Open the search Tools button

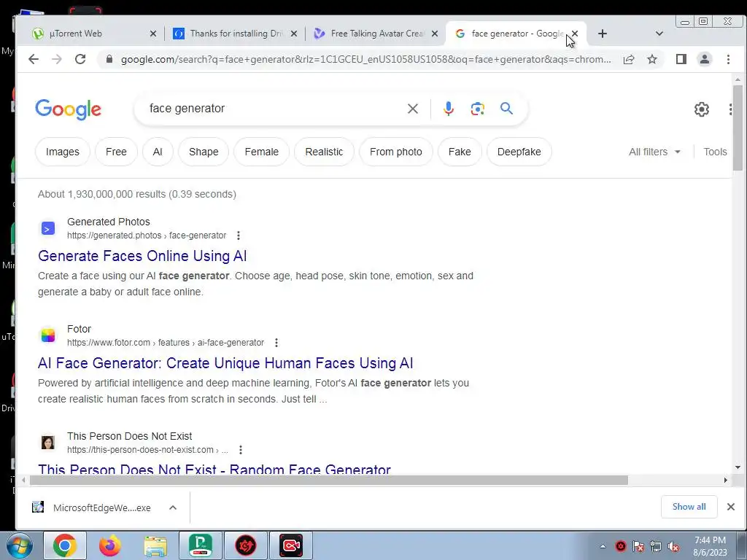pyautogui.click(x=715, y=152)
